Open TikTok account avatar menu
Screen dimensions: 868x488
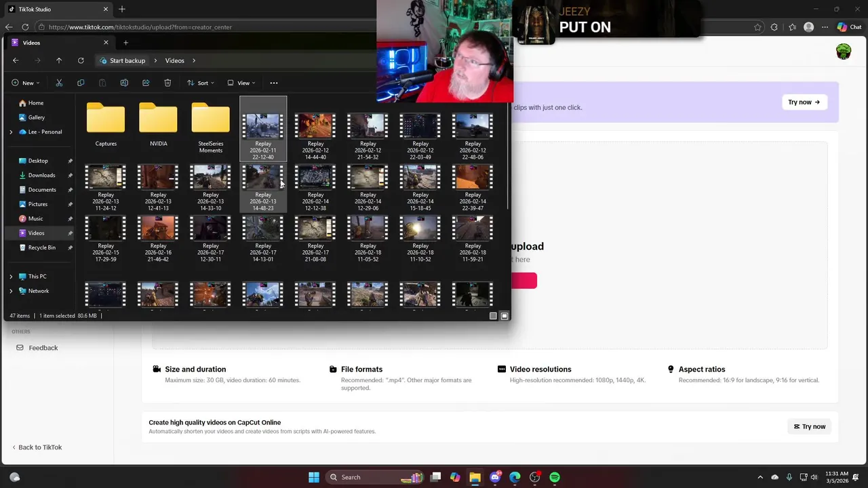(x=844, y=52)
